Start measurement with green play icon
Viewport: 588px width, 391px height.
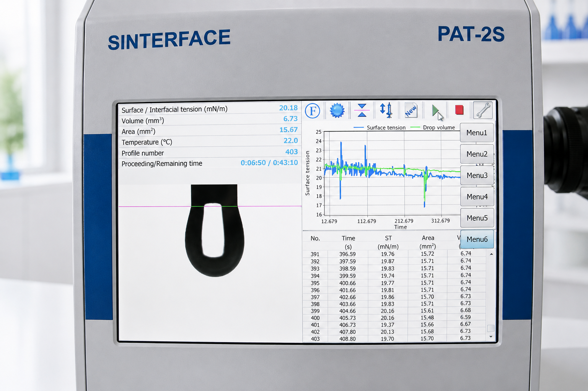(x=435, y=110)
